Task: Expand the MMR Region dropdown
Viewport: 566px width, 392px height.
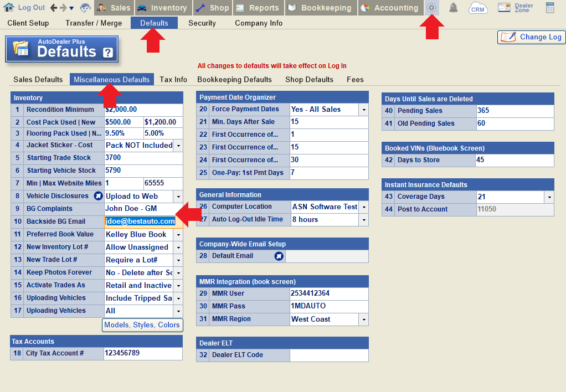Action: [x=364, y=319]
